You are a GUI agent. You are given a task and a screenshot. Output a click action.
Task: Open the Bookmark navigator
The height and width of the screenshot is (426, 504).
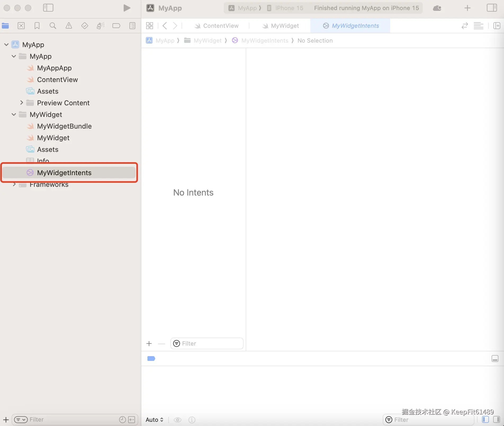[x=37, y=26]
